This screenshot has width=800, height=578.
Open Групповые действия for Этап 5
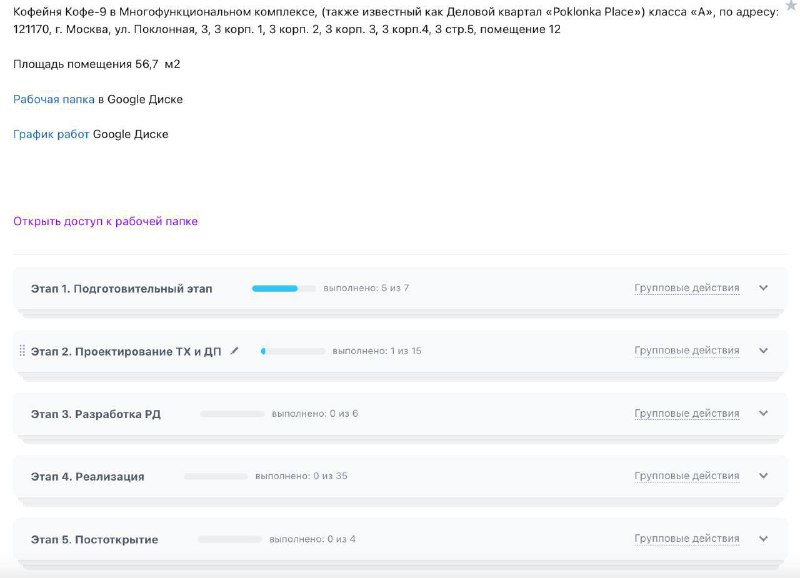pyautogui.click(x=687, y=539)
